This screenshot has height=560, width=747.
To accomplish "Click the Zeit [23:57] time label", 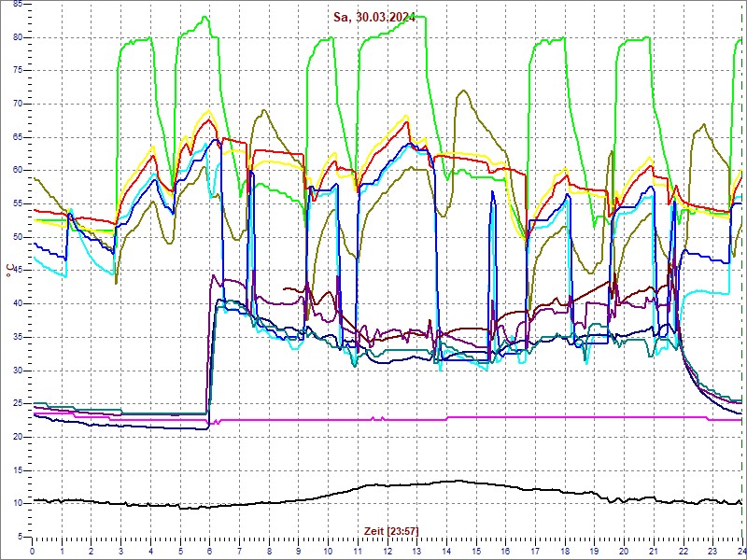I will coord(391,530).
